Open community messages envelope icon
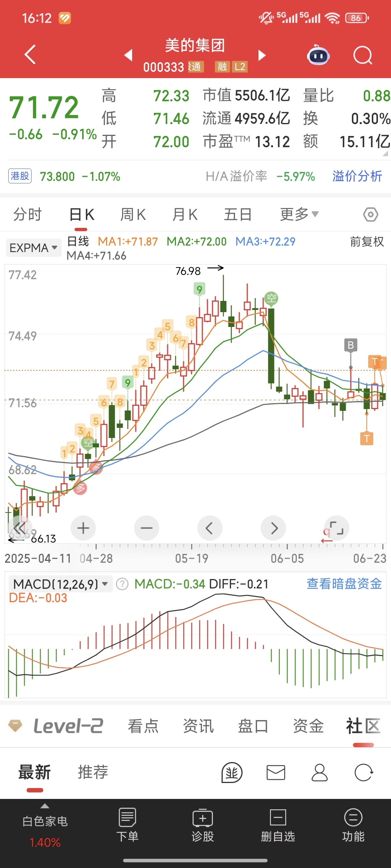This screenshot has width=391, height=868. click(276, 773)
